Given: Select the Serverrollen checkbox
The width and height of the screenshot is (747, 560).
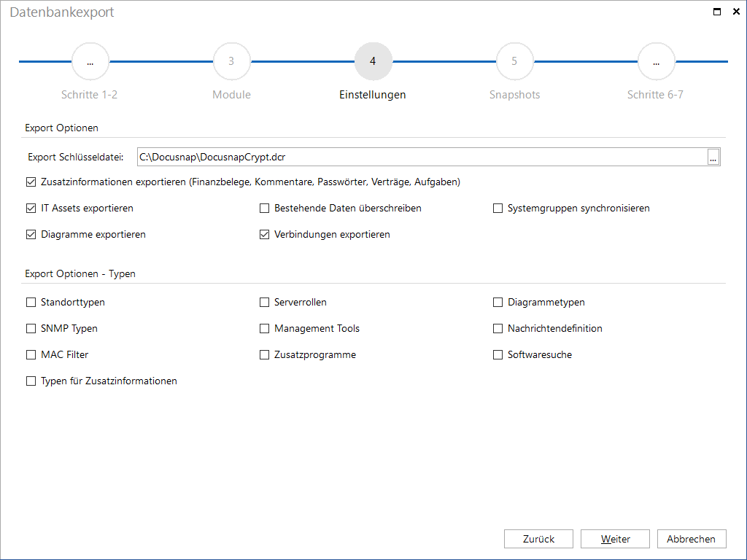Looking at the screenshot, I should [x=264, y=303].
